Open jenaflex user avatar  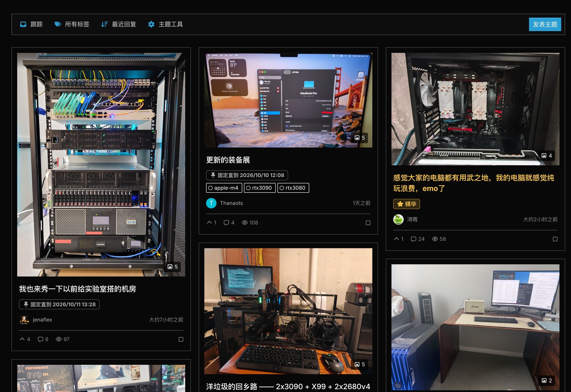pyautogui.click(x=24, y=320)
